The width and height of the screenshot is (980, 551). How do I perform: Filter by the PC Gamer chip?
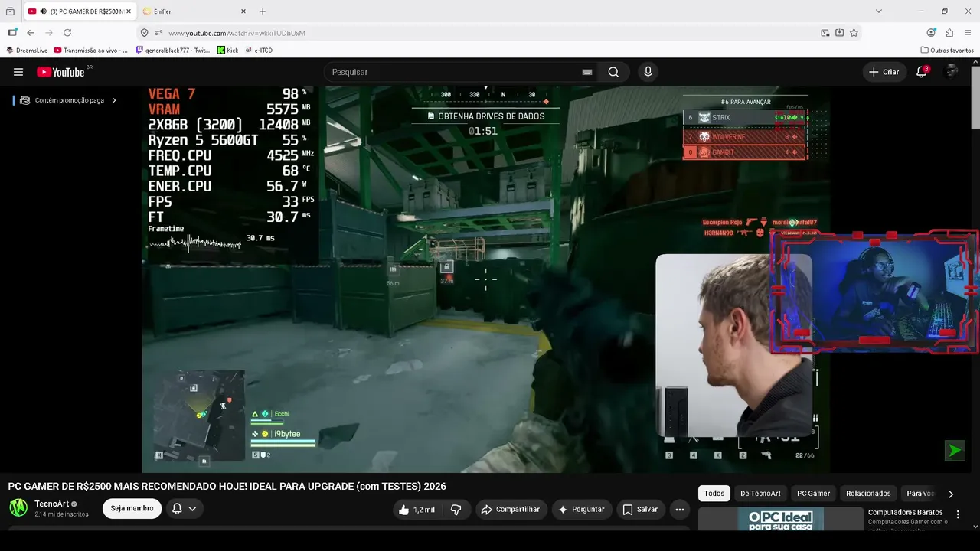click(813, 494)
